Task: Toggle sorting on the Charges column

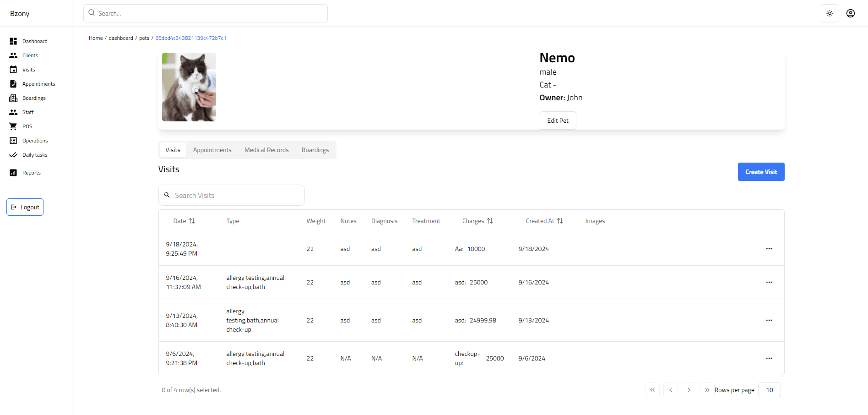Action: tap(490, 221)
